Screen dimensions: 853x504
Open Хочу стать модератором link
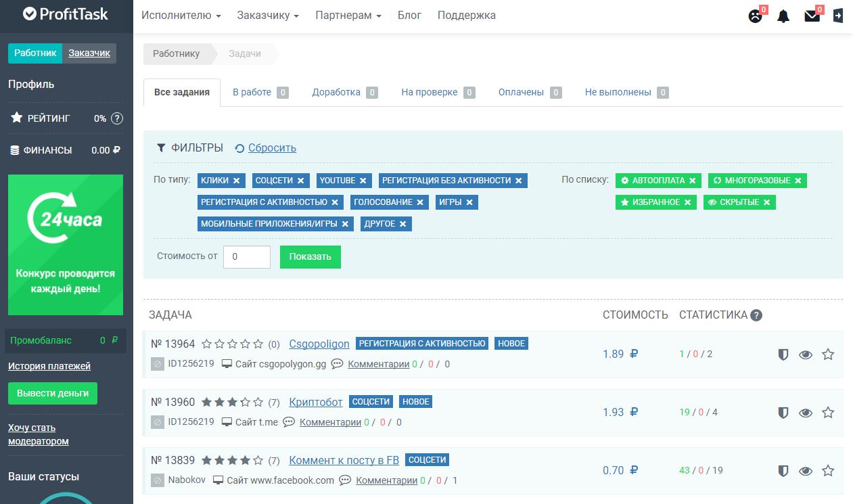pos(39,434)
